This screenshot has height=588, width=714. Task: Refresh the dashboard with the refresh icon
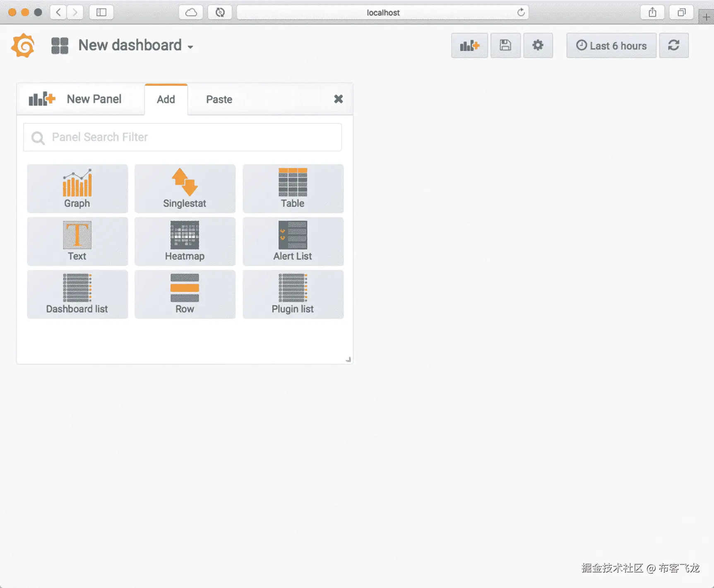click(674, 46)
